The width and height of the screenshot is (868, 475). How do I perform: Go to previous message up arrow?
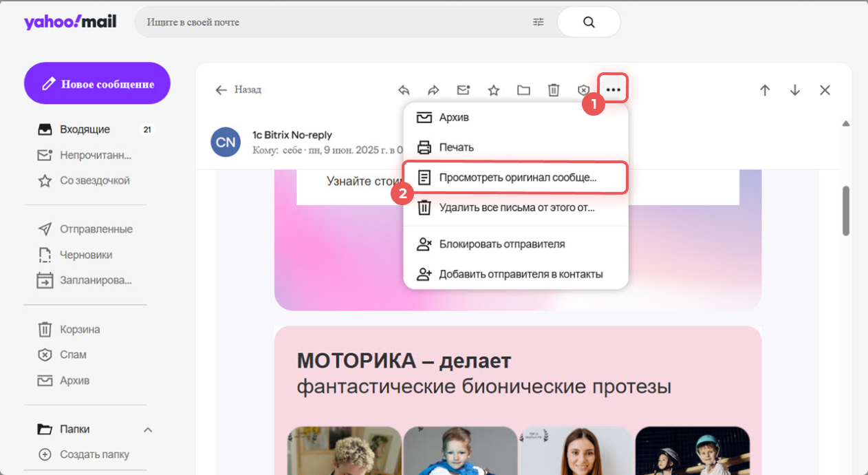[765, 90]
